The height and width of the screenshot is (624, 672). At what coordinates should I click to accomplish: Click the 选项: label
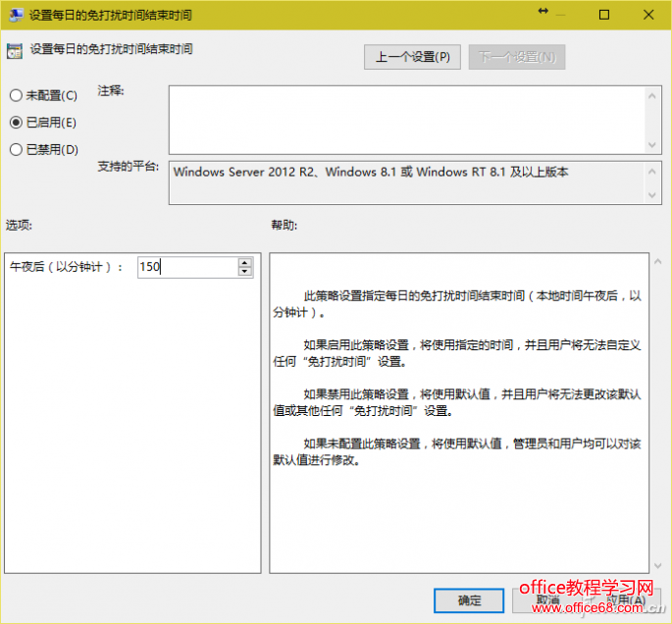pyautogui.click(x=19, y=225)
